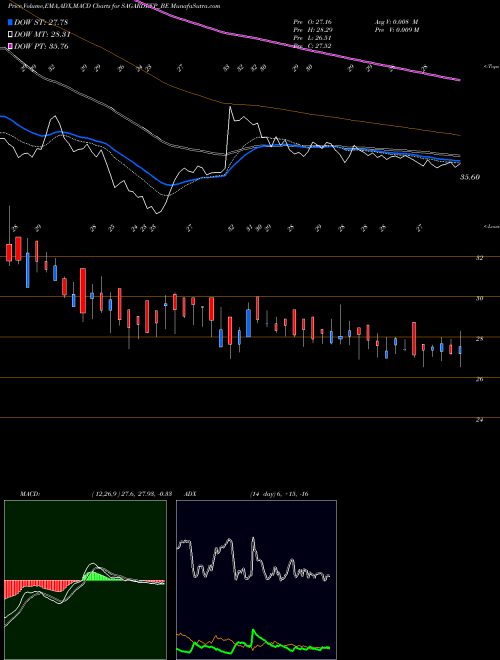The width and height of the screenshot is (500, 660).
Task: Click the rightmost blue candlestick
Action: [460, 349]
